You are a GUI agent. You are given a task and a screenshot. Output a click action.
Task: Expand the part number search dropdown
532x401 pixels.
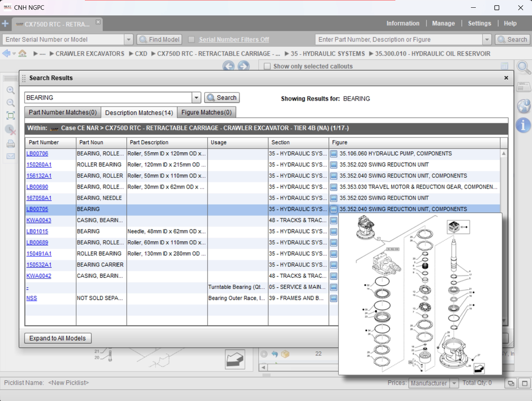click(487, 39)
